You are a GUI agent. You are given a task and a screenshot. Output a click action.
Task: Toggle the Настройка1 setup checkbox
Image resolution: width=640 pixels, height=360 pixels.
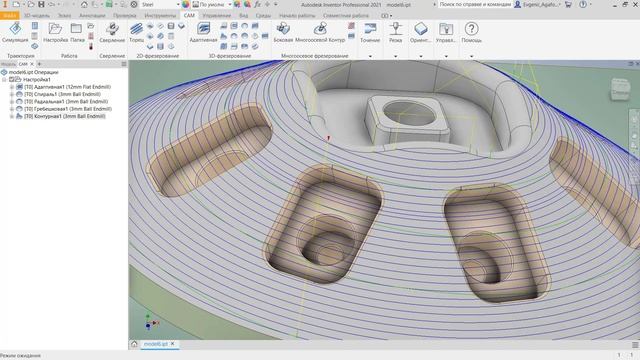point(12,80)
